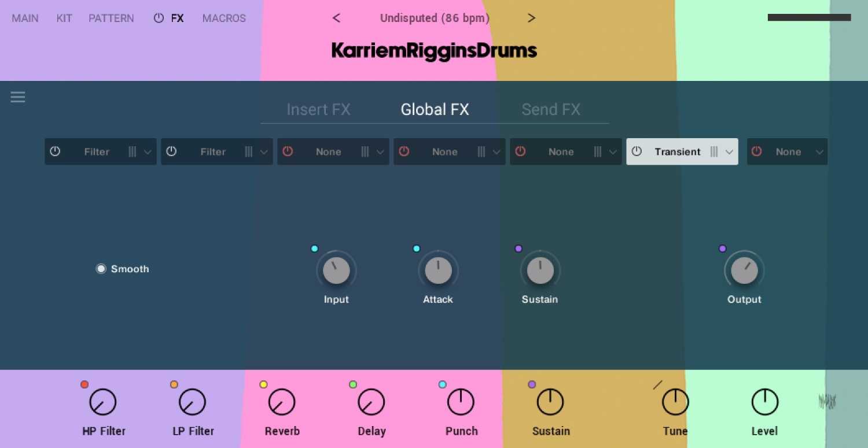This screenshot has width=868, height=448.
Task: Expand the first Filter effect dropdown
Action: click(149, 151)
